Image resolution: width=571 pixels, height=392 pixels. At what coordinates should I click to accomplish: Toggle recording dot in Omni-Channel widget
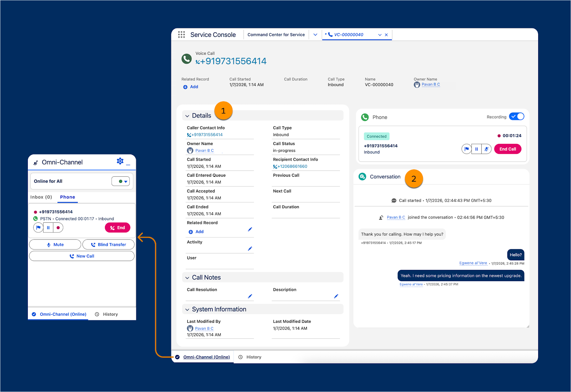coord(58,227)
